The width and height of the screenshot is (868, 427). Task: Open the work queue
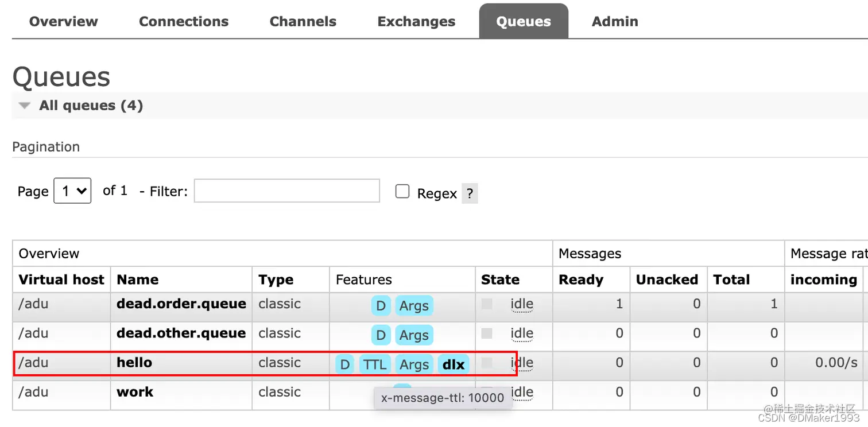(135, 392)
